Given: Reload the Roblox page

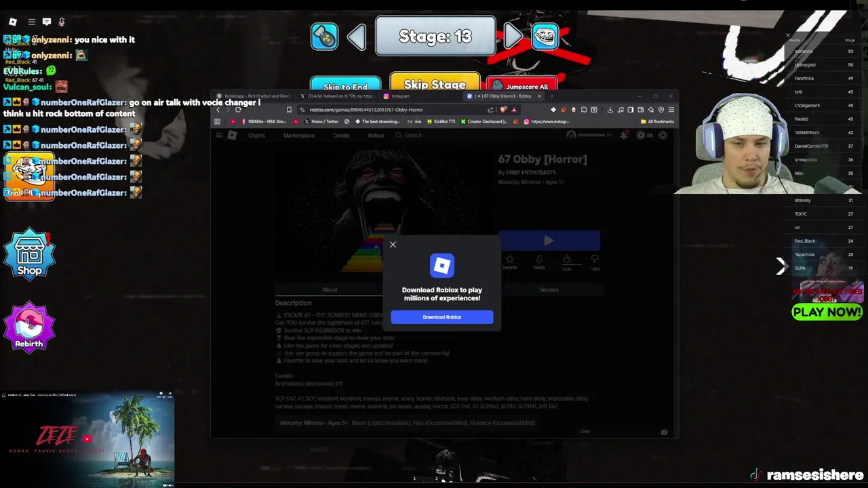Looking at the screenshot, I should [x=238, y=110].
